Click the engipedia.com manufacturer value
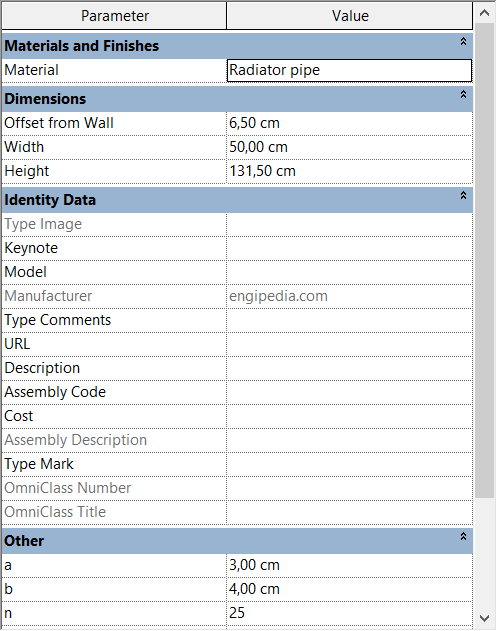The image size is (497, 631). pos(278,297)
